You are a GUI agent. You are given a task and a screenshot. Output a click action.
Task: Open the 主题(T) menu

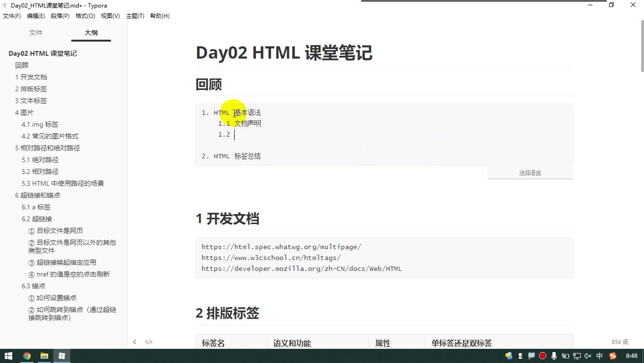coord(135,16)
